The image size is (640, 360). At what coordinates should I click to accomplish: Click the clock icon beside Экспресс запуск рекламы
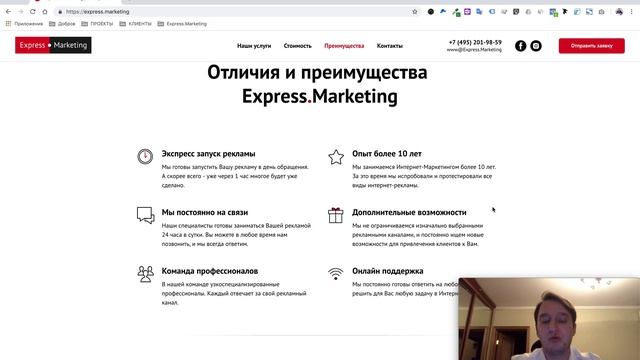pos(145,156)
